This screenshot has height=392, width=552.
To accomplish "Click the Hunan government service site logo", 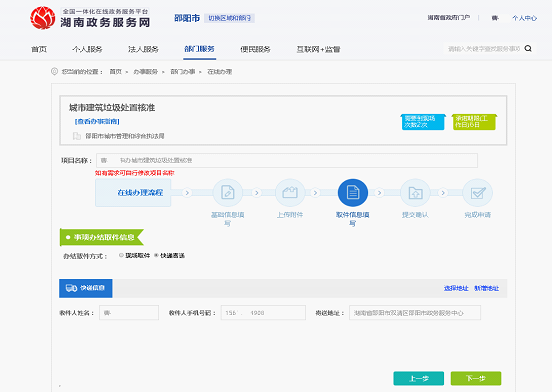I will (x=90, y=18).
